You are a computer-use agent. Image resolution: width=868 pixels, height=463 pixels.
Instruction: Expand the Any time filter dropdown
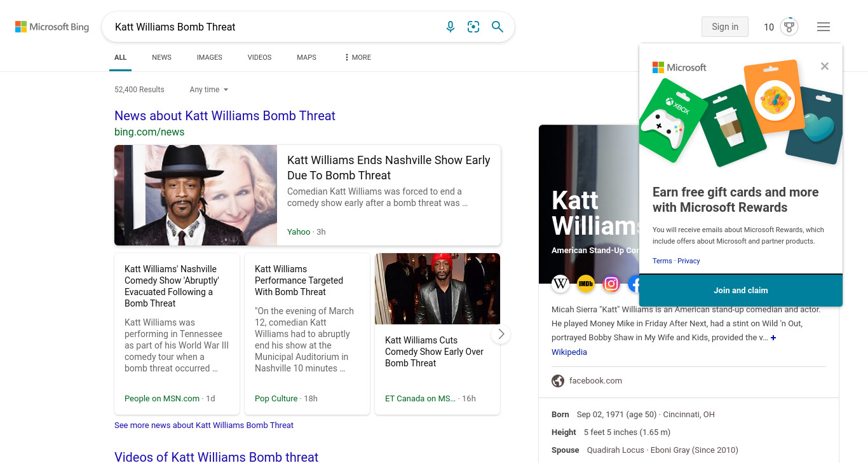209,90
